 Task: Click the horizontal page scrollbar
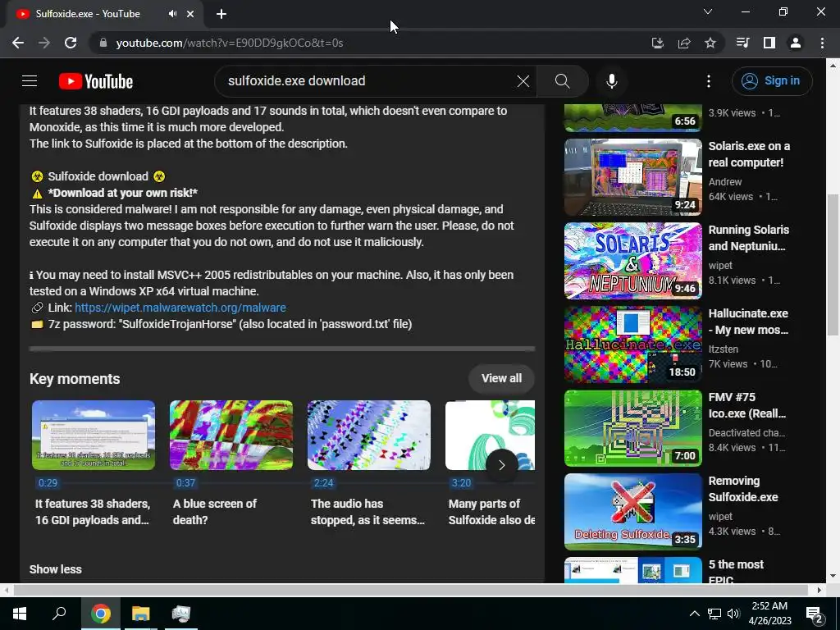[x=410, y=590]
